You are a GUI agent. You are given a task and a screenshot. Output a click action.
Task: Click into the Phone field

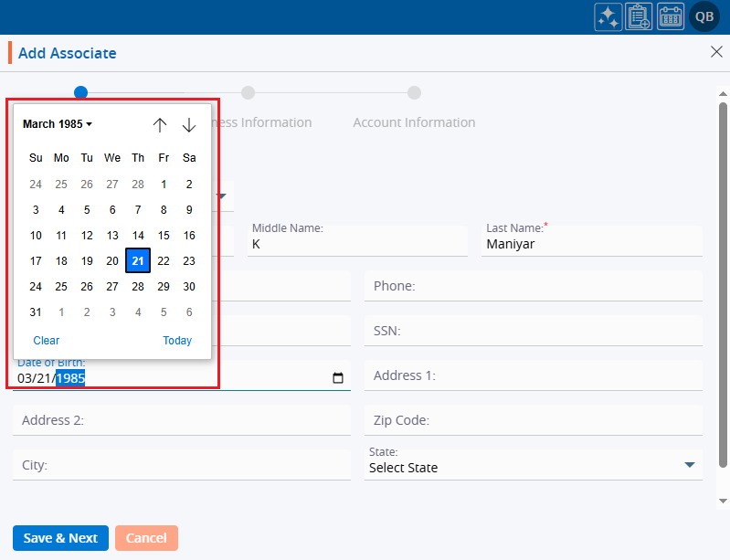(x=534, y=286)
